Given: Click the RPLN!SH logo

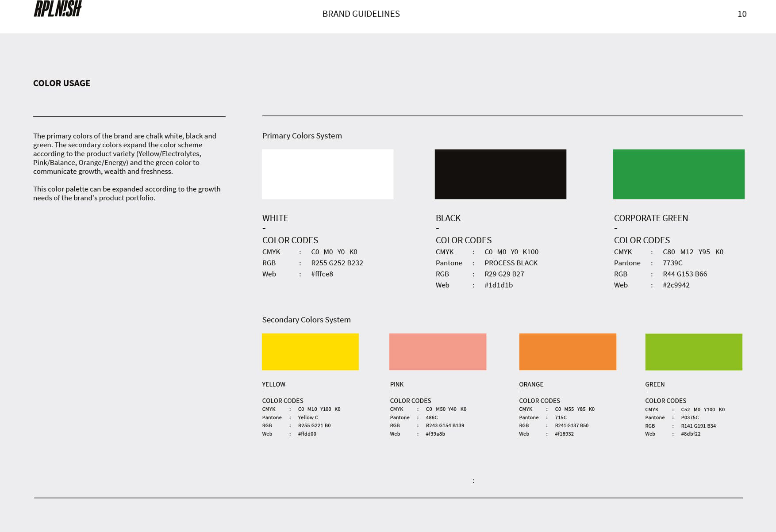Looking at the screenshot, I should (58, 10).
